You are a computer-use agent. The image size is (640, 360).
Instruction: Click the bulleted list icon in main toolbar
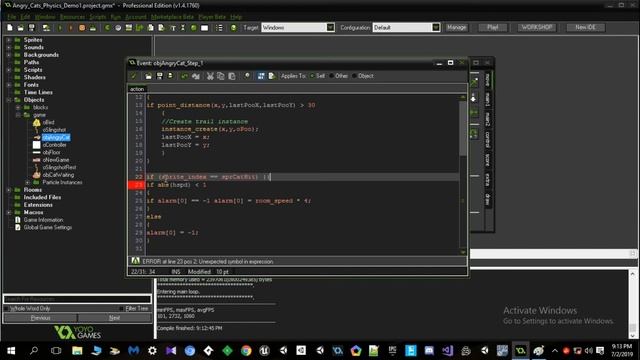pos(219,27)
